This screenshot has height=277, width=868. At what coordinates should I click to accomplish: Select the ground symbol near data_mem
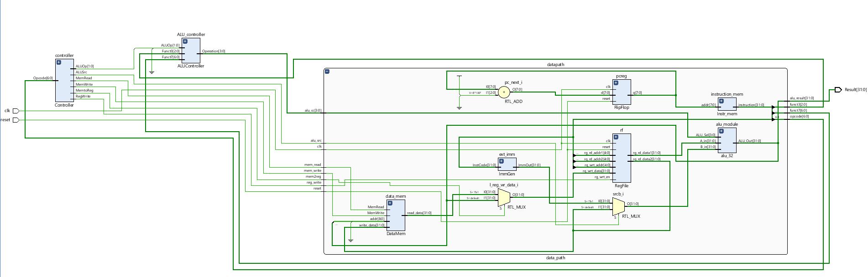click(350, 240)
